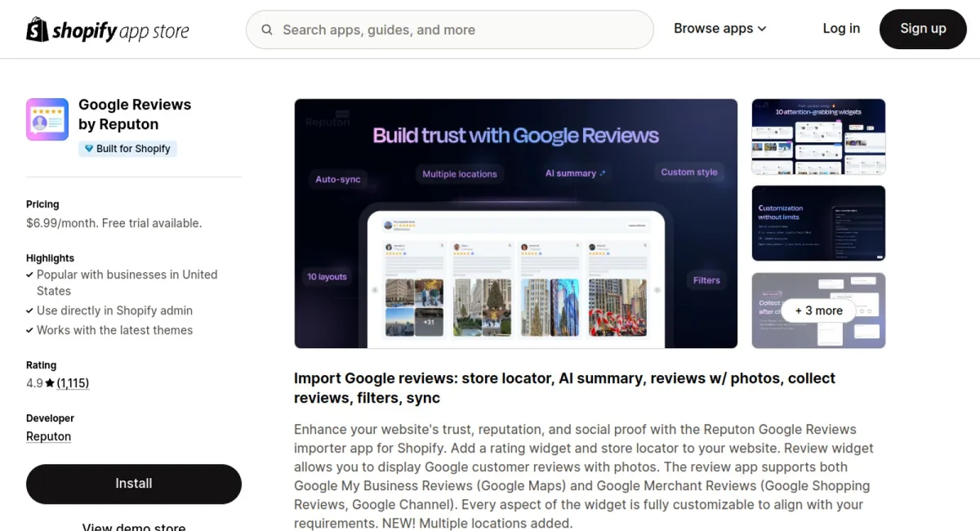Open the 10 attention-grabbing widgets thumbnail
The image size is (980, 531).
(818, 136)
